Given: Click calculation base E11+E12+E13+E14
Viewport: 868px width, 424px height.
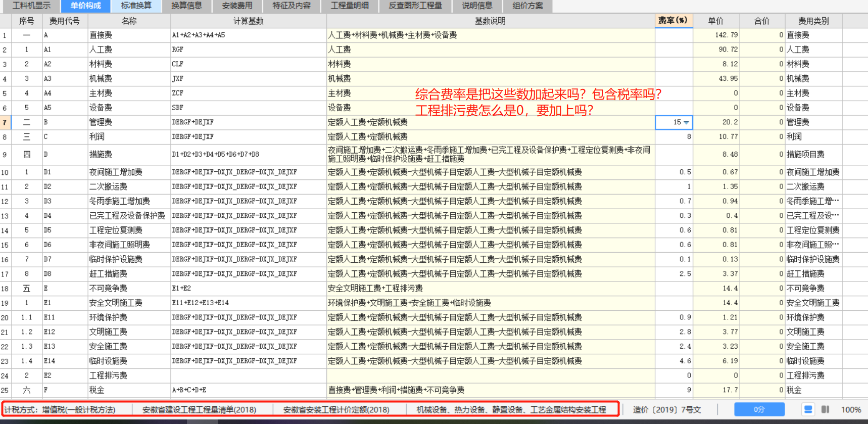Looking at the screenshot, I should 201,303.
